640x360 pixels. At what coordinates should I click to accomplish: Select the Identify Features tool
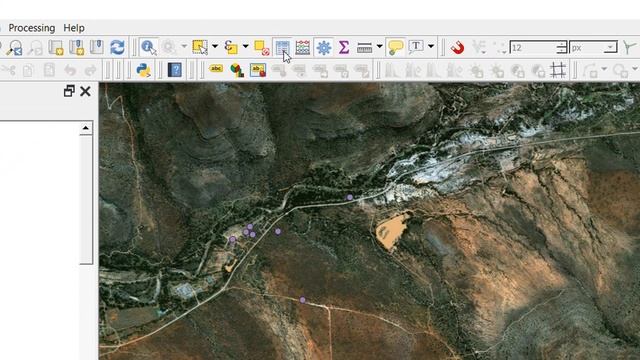coord(149,47)
